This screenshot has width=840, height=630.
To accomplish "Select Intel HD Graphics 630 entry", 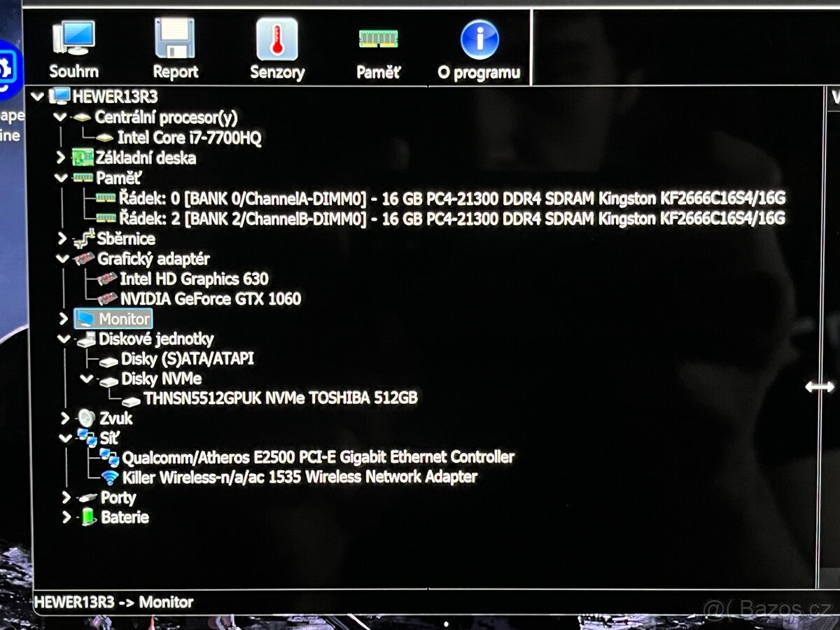I will point(194,279).
